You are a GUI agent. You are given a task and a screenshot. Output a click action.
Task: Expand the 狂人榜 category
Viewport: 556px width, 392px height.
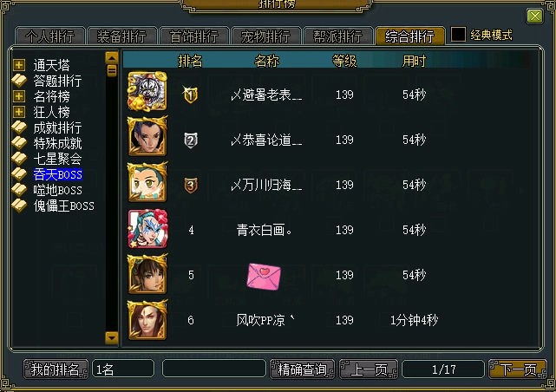point(19,112)
